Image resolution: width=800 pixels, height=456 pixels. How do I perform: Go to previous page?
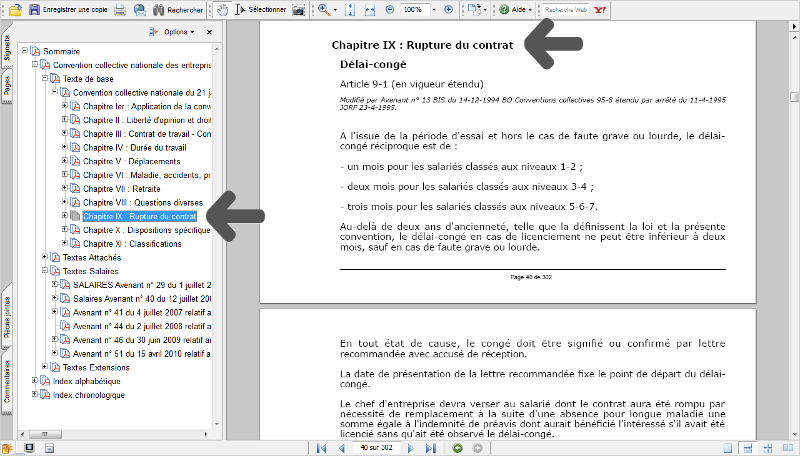click(341, 448)
